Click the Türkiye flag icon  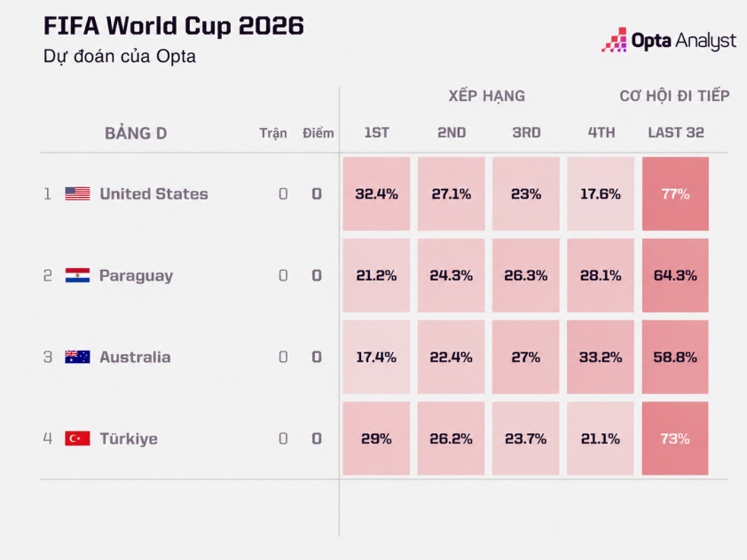tap(77, 438)
